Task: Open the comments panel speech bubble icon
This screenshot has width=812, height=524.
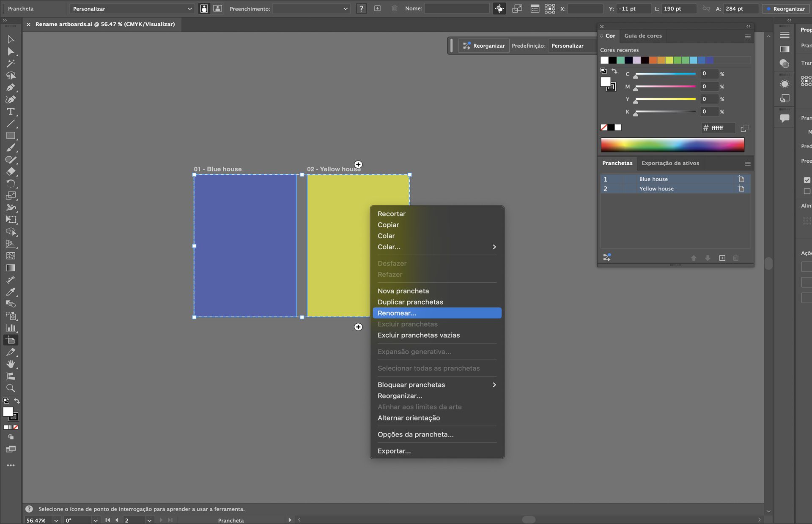Action: tap(785, 118)
